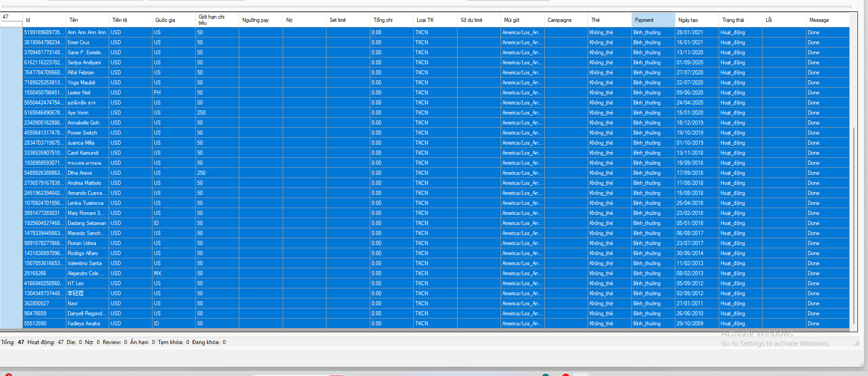Select the name cell Annabelle Goh
Viewport: 868px width, 376px height.
87,123
